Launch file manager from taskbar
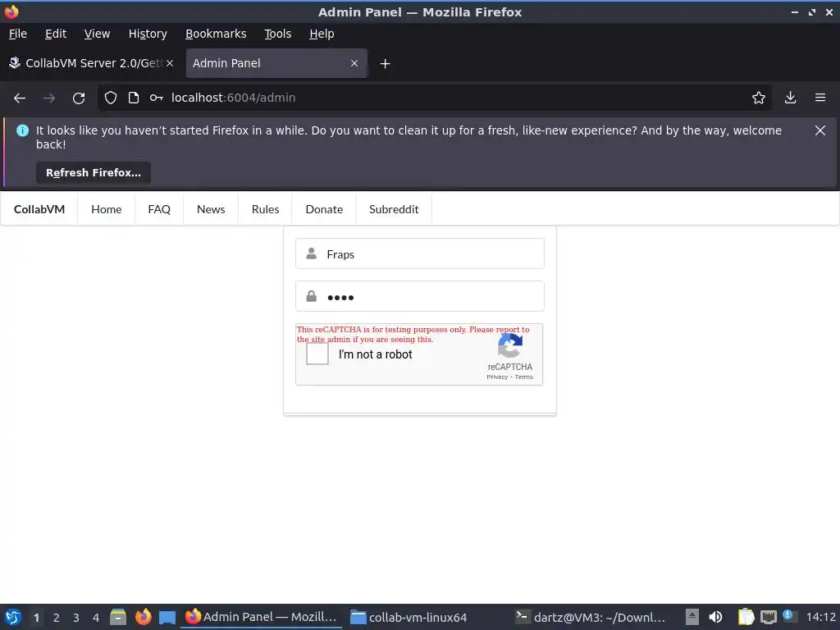840x630 pixels. click(x=118, y=617)
